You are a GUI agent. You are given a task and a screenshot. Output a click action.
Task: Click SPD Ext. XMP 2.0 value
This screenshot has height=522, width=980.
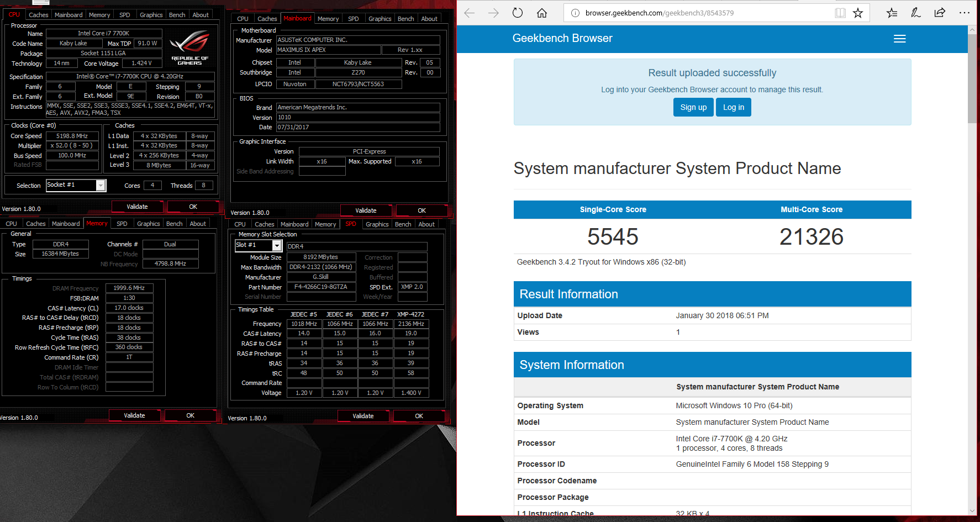coord(412,287)
